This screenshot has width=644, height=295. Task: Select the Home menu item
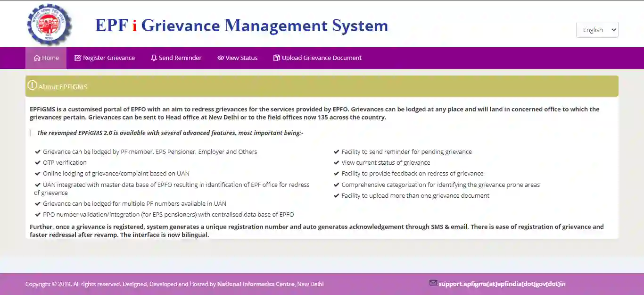[46, 58]
